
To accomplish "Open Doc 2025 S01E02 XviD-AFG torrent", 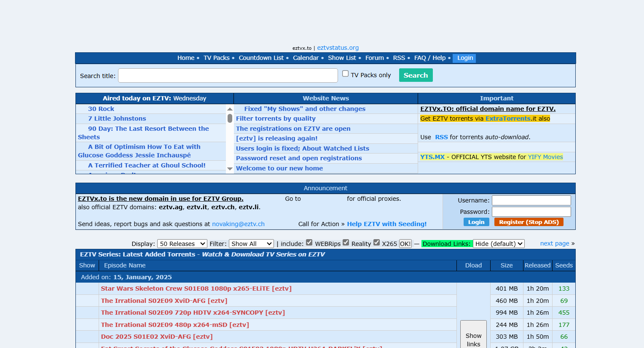I will pos(157,337).
